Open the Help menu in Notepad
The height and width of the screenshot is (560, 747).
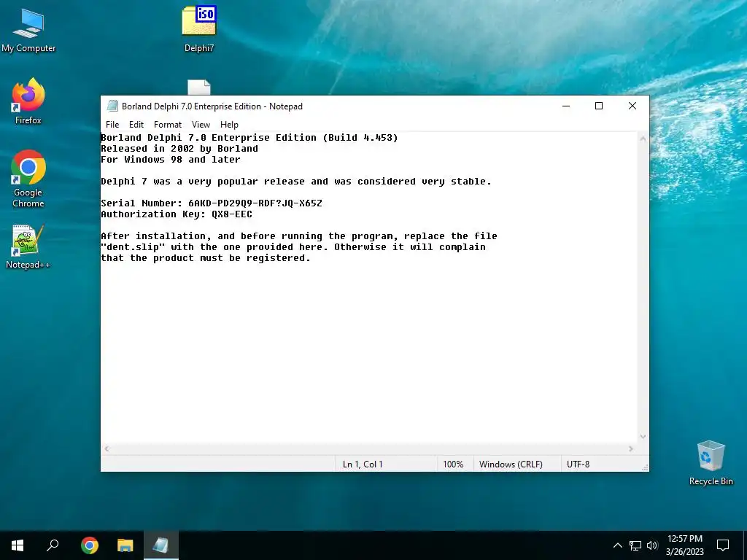[229, 124]
